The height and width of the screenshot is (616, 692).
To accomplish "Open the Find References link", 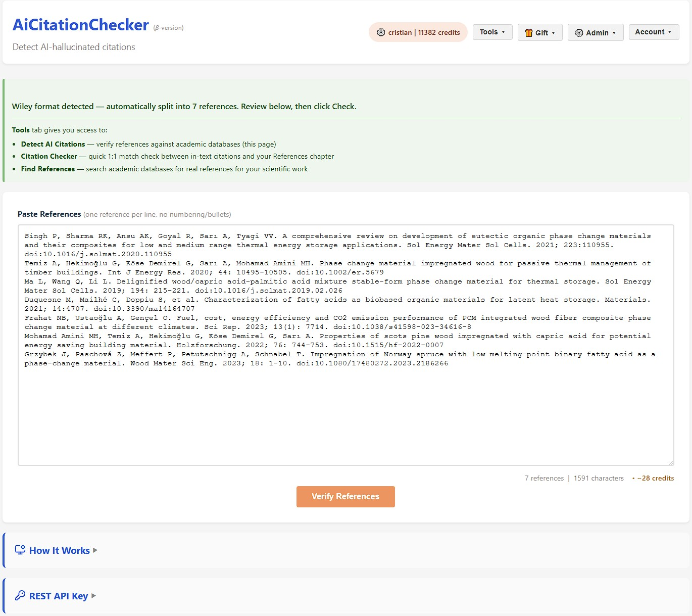I will (48, 169).
